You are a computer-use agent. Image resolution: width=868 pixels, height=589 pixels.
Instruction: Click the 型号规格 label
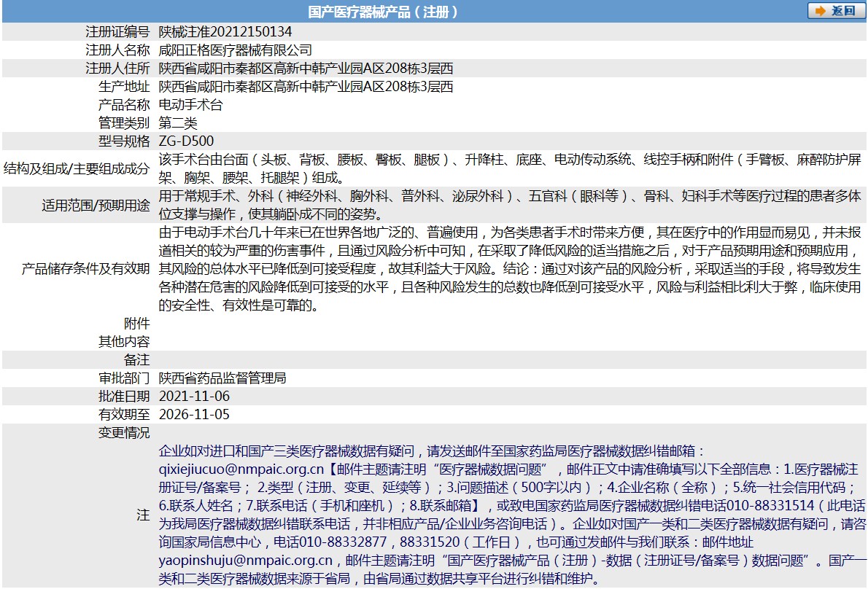click(124, 141)
